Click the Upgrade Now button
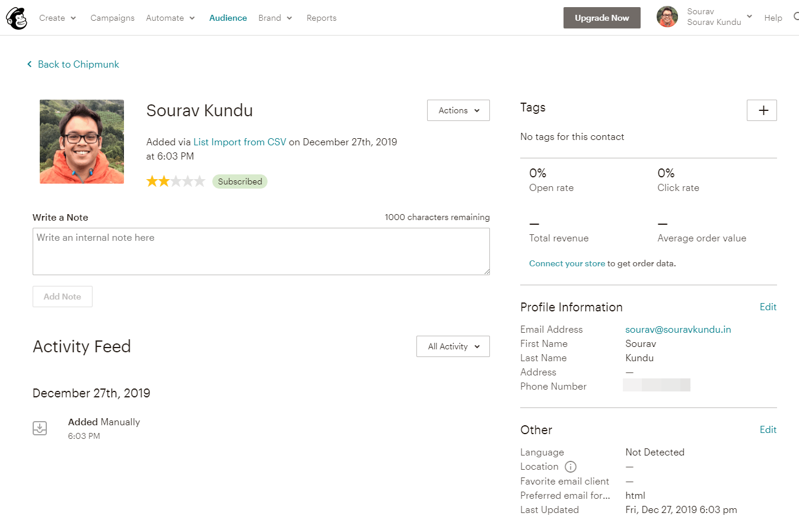799x532 pixels. (602, 18)
